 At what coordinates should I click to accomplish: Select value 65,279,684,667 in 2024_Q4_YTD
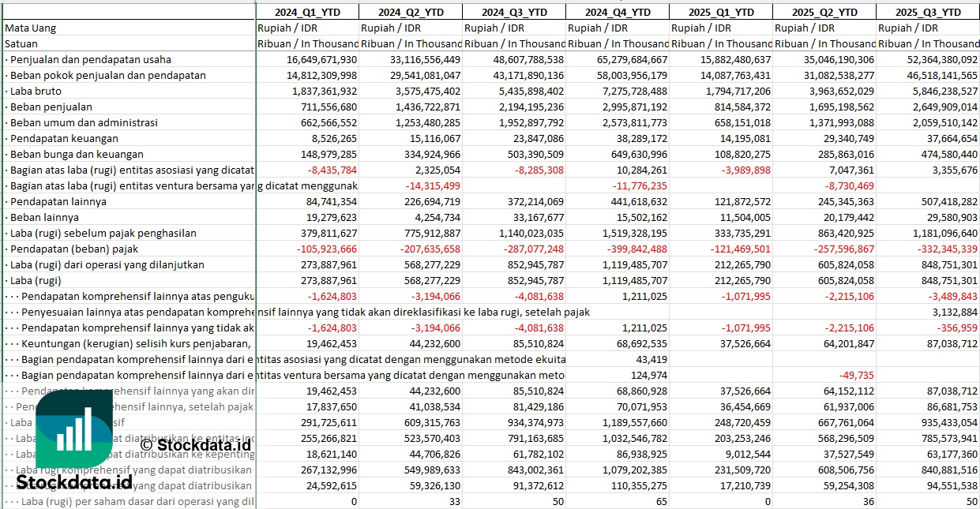pos(632,59)
